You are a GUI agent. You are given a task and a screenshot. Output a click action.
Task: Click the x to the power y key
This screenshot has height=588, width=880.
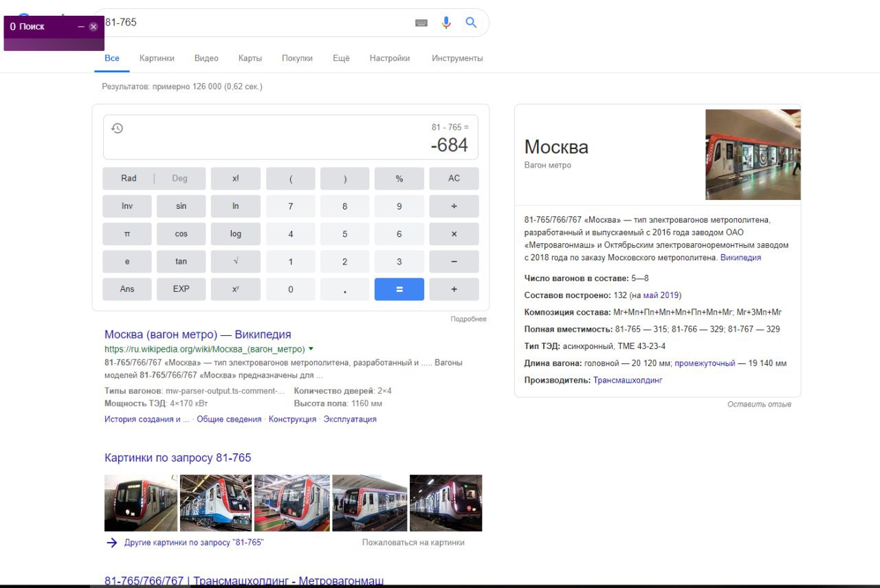pos(236,289)
